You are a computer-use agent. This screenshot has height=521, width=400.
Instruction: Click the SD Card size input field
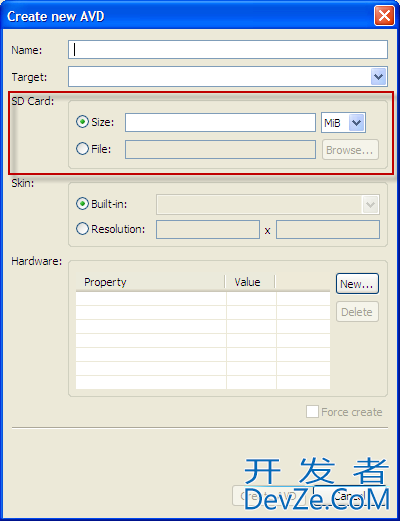pos(220,122)
